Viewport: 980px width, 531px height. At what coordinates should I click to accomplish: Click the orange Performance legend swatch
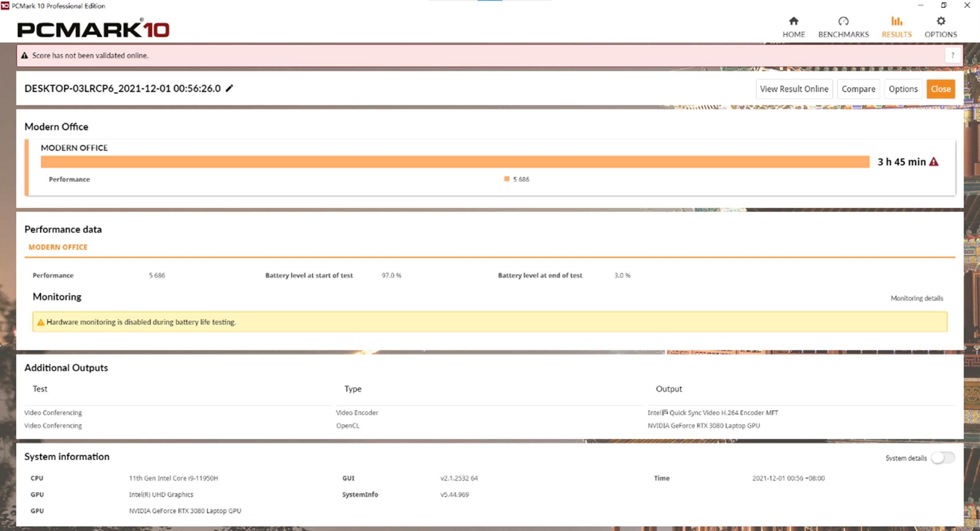tap(506, 179)
